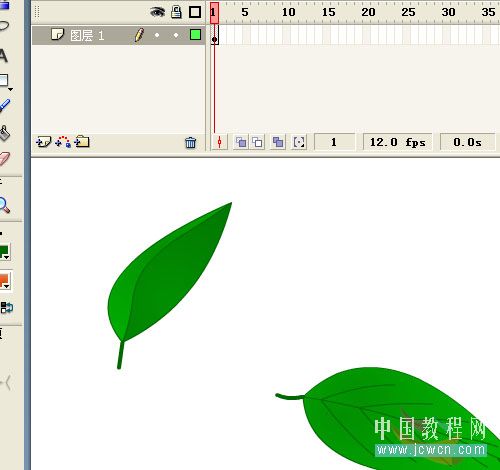Viewport: 500px width, 470px height.
Task: Select the Zoom magnifier tool
Action: point(4,205)
